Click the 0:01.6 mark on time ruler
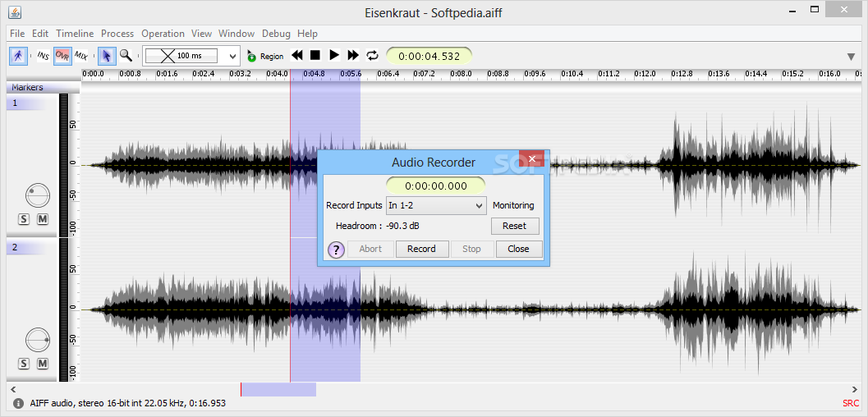The image size is (868, 417). click(x=167, y=74)
